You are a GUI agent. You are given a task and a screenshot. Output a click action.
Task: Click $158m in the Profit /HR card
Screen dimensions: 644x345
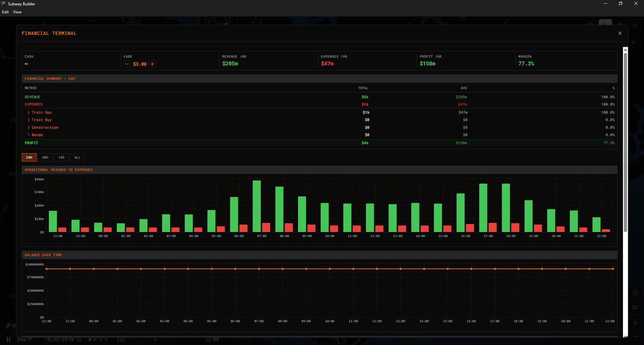427,64
